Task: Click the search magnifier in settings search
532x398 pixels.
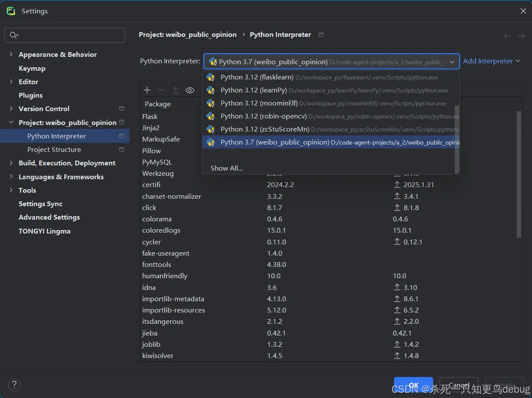Action: pos(13,35)
